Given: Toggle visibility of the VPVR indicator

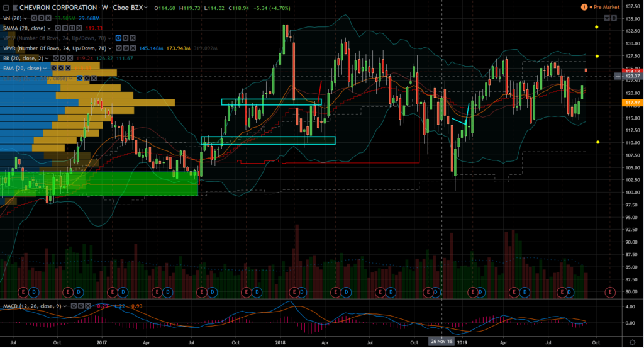Looking at the screenshot, I should coord(119,48).
